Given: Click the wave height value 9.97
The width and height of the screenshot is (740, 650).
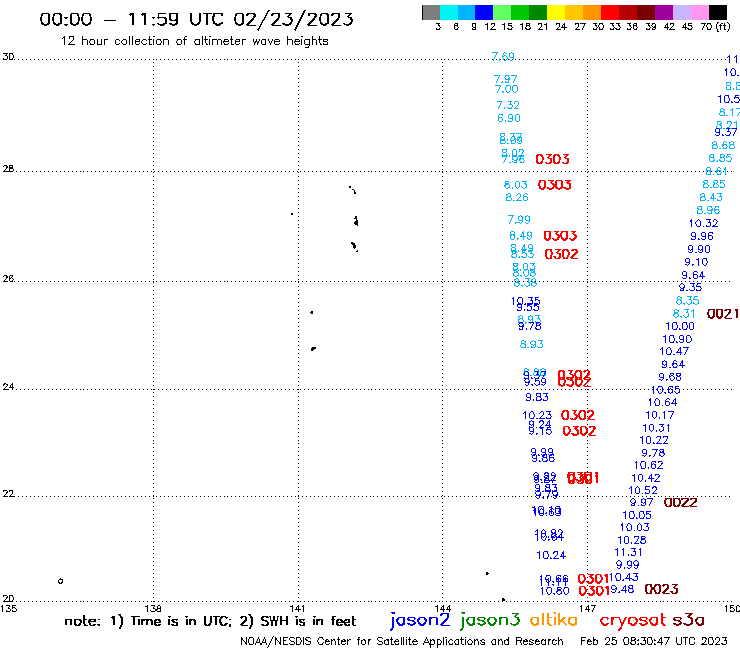Looking at the screenshot, I should pos(641,502).
